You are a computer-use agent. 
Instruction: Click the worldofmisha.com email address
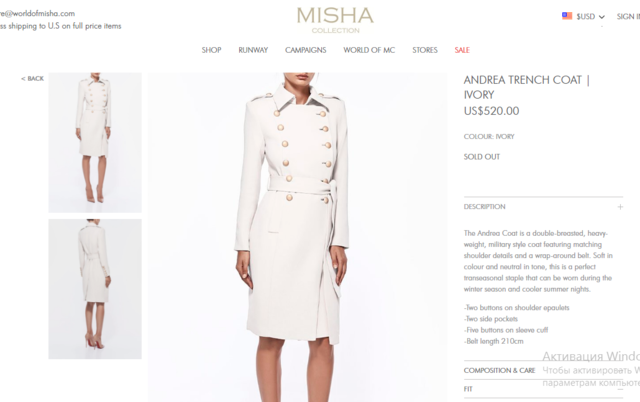coord(37,13)
